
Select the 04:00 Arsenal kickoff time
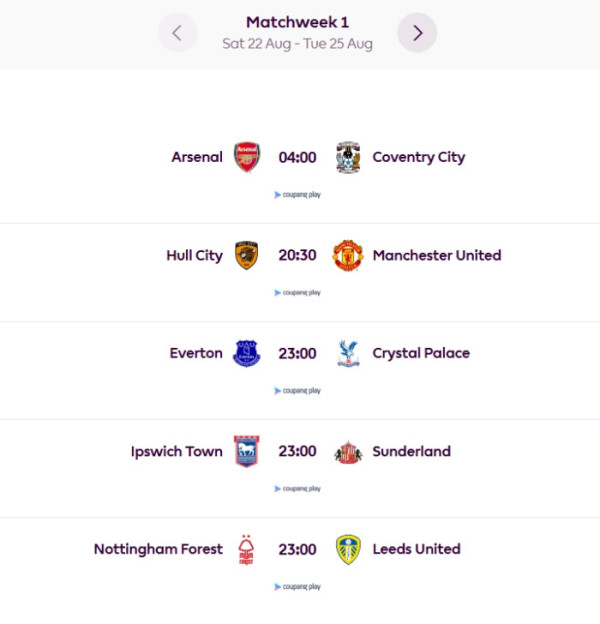tap(297, 157)
